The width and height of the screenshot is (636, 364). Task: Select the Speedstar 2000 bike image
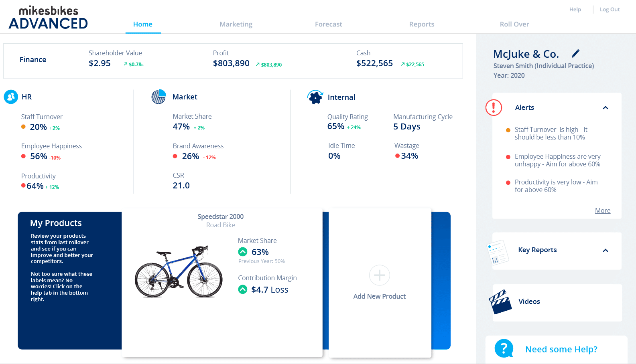[x=179, y=271]
